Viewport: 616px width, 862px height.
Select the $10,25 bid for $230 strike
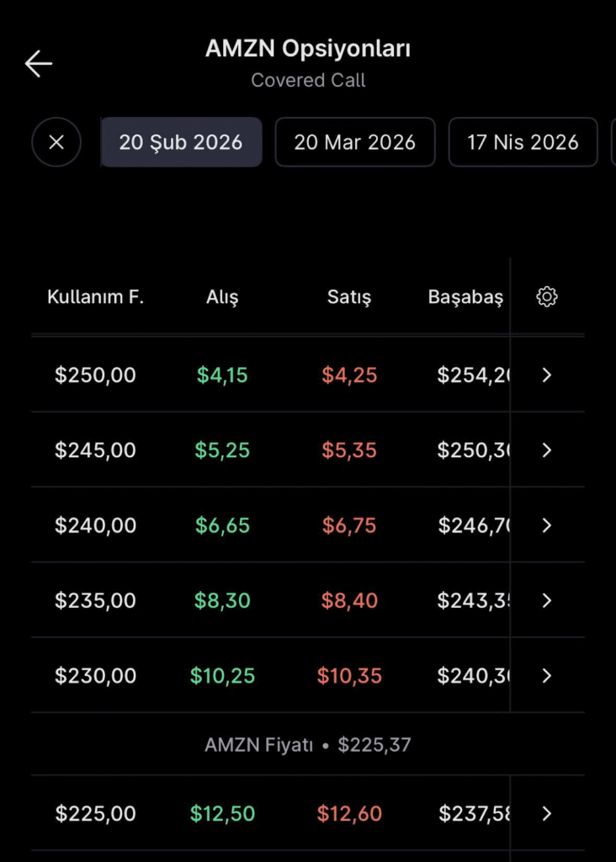[x=222, y=675]
